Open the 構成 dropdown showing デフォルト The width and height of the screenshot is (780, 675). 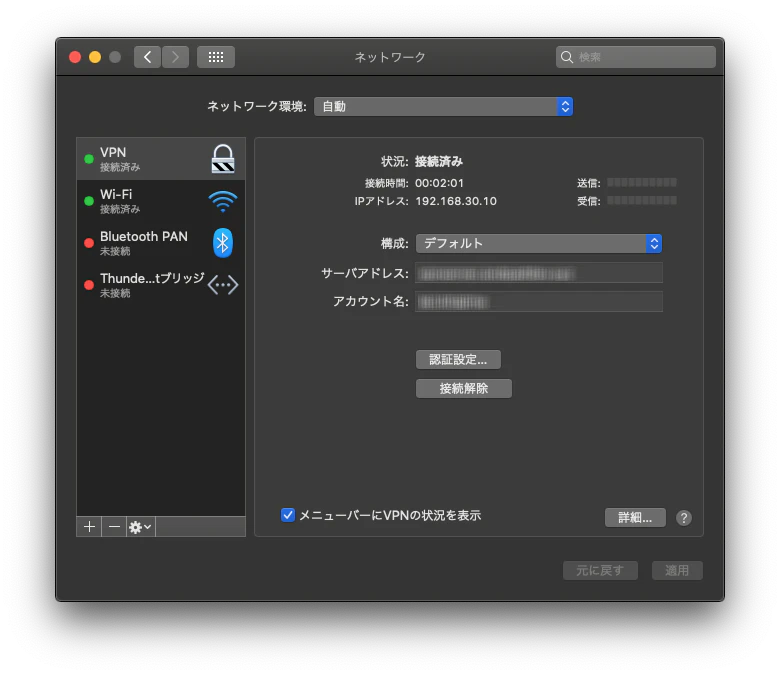click(539, 243)
